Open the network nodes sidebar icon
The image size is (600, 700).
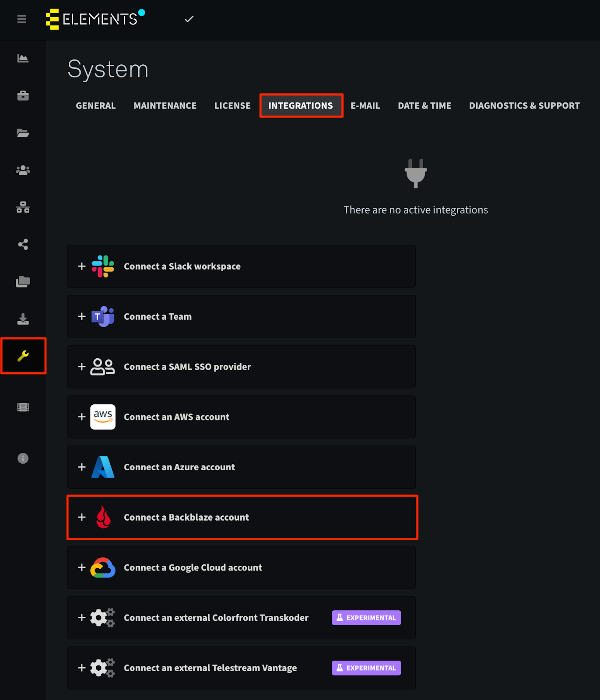[23, 207]
